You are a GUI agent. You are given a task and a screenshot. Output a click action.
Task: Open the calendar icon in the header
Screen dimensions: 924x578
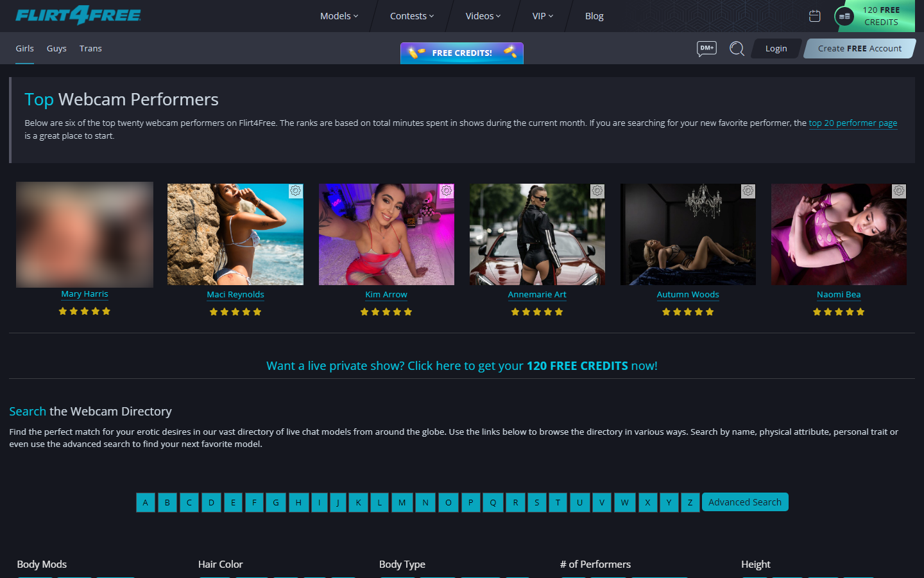click(815, 16)
